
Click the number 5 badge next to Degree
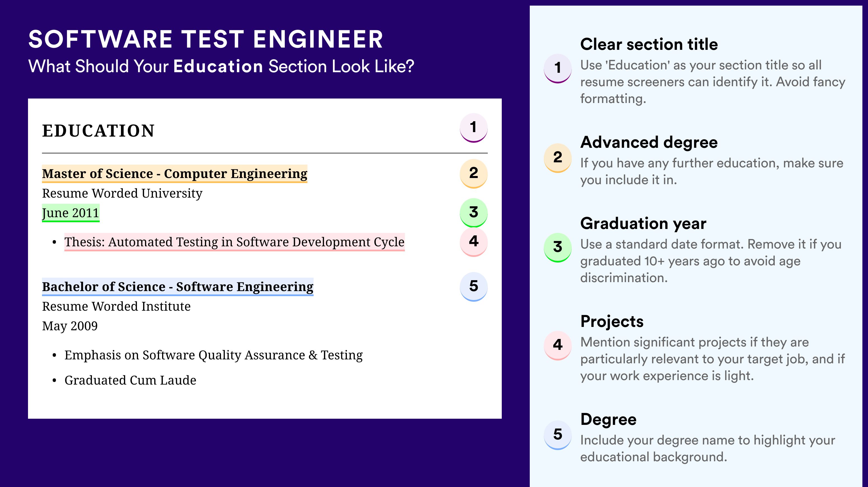click(558, 435)
